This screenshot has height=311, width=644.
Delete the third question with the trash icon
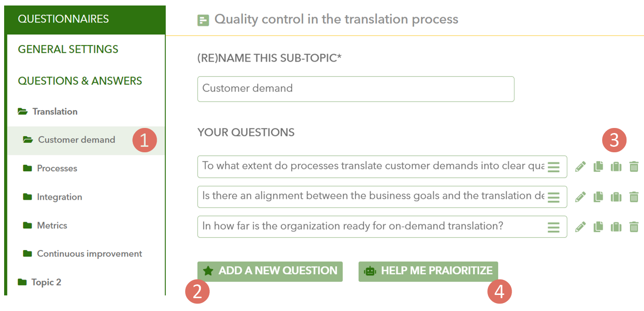634,227
